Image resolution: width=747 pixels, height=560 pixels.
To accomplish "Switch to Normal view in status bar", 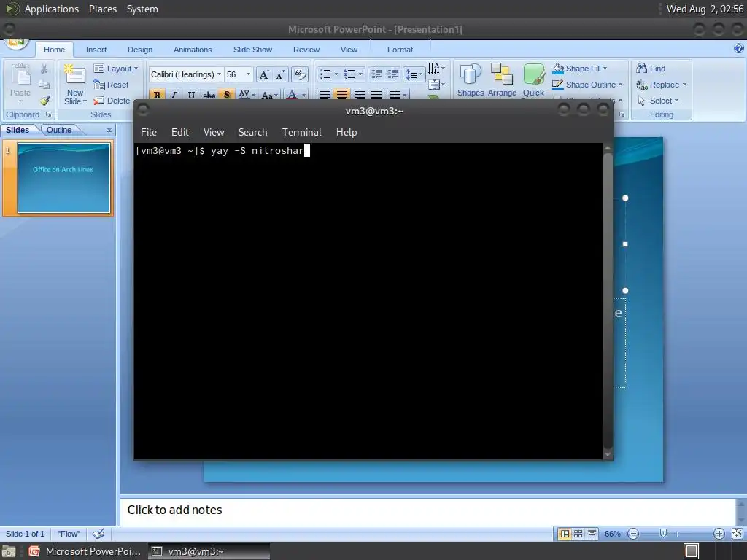I will coord(565,534).
